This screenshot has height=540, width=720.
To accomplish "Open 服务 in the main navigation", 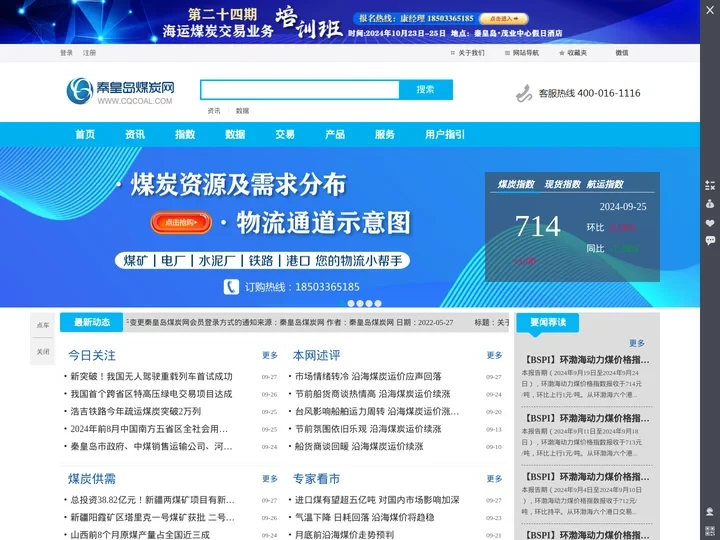I will click(x=385, y=134).
